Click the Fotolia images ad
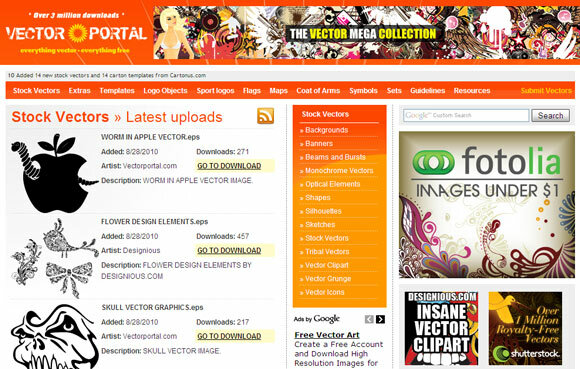 point(486,205)
